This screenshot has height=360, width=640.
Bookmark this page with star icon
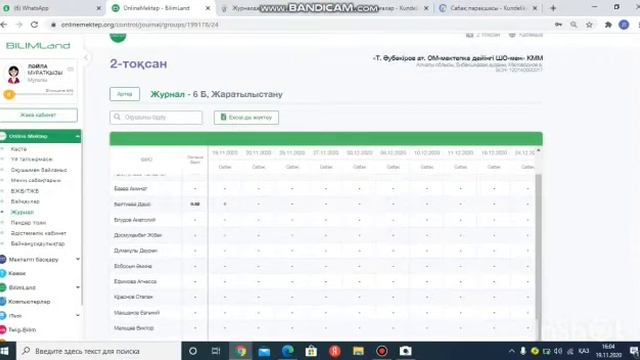(x=589, y=25)
